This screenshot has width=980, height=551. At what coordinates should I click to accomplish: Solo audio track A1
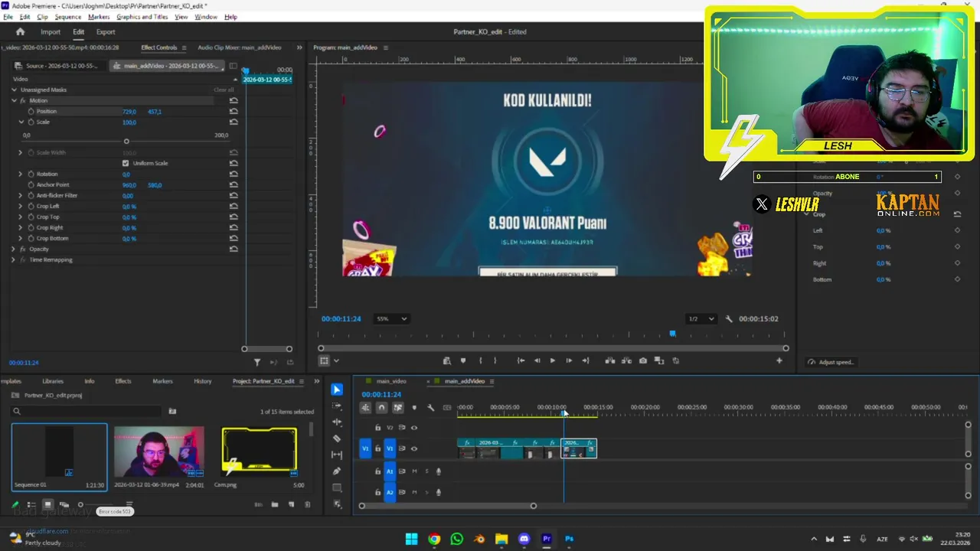(426, 471)
